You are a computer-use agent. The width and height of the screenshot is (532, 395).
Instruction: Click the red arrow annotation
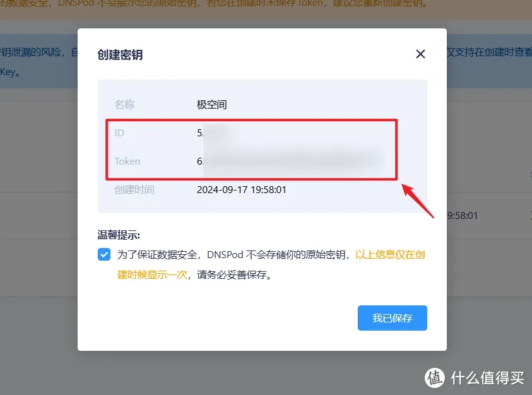pyautogui.click(x=418, y=201)
